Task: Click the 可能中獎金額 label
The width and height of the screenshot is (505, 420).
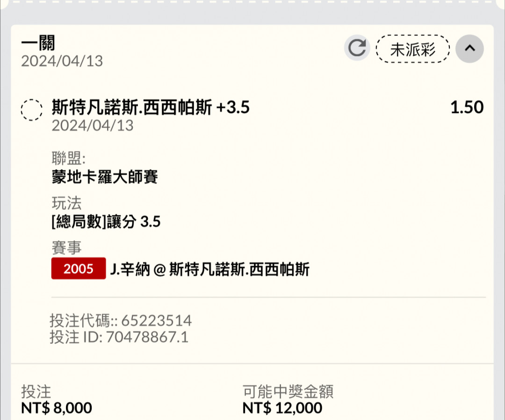Action: tap(288, 392)
